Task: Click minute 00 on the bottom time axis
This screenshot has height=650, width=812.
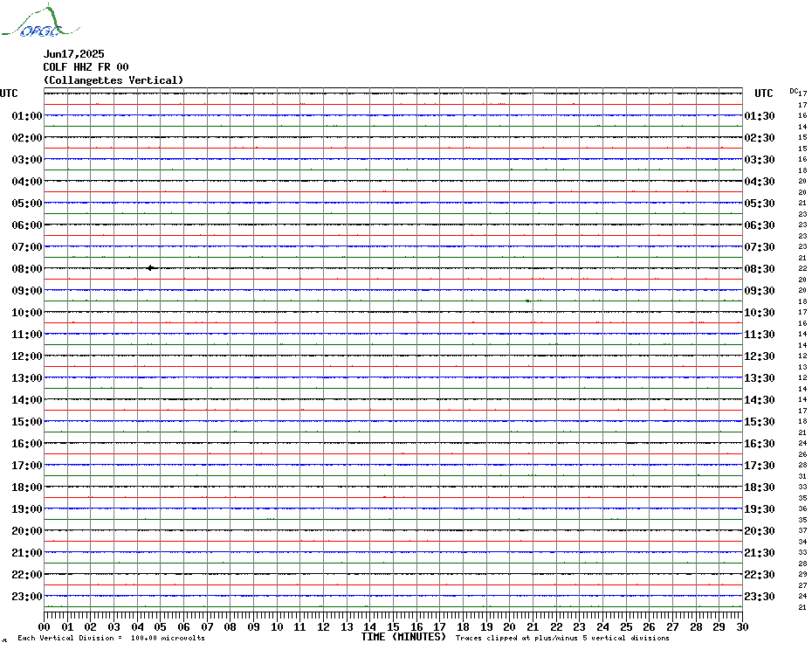Action: tap(45, 626)
